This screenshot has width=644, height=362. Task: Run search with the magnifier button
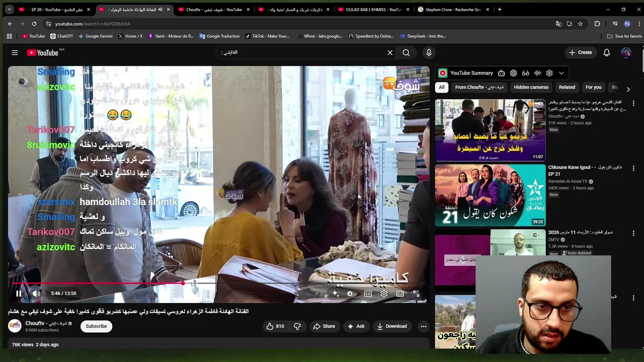tap(406, 52)
